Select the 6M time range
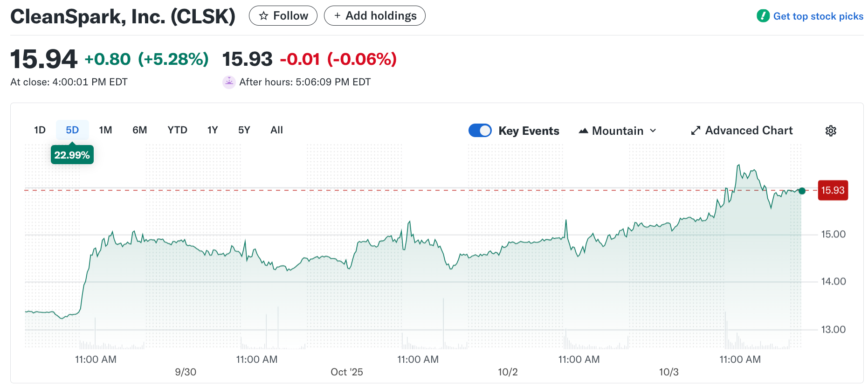This screenshot has width=868, height=388. click(x=139, y=130)
